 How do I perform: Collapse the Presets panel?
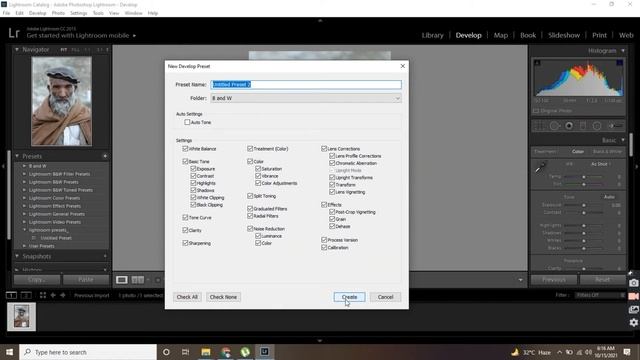pos(17,156)
